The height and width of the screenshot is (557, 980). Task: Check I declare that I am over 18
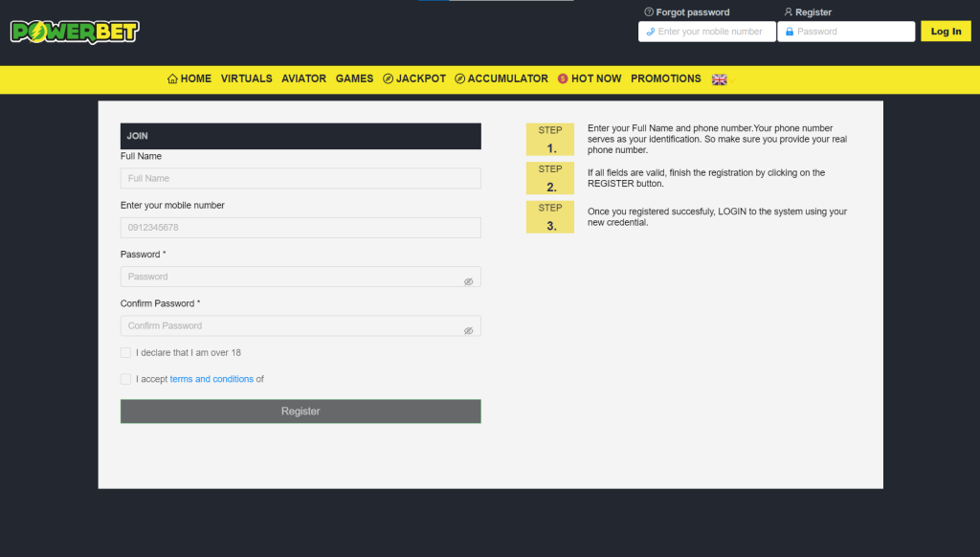point(125,352)
